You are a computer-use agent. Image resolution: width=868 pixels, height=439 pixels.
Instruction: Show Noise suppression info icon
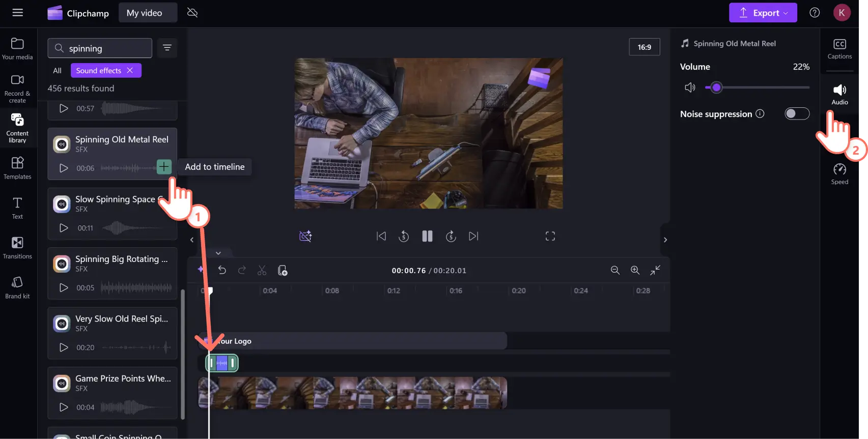[760, 113]
